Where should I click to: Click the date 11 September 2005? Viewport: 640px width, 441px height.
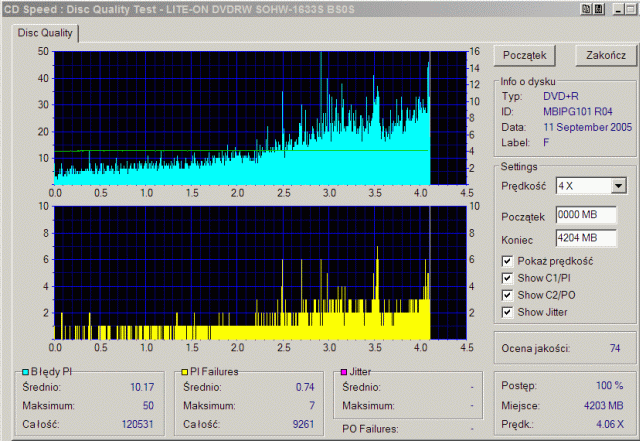pos(587,127)
